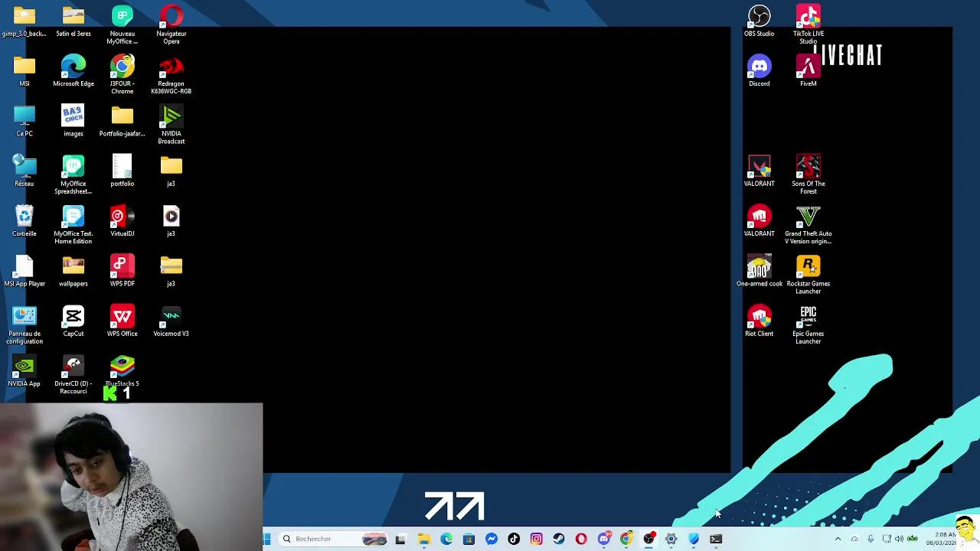Open TikTok taskbar icon
The height and width of the screenshot is (551, 980).
click(514, 539)
